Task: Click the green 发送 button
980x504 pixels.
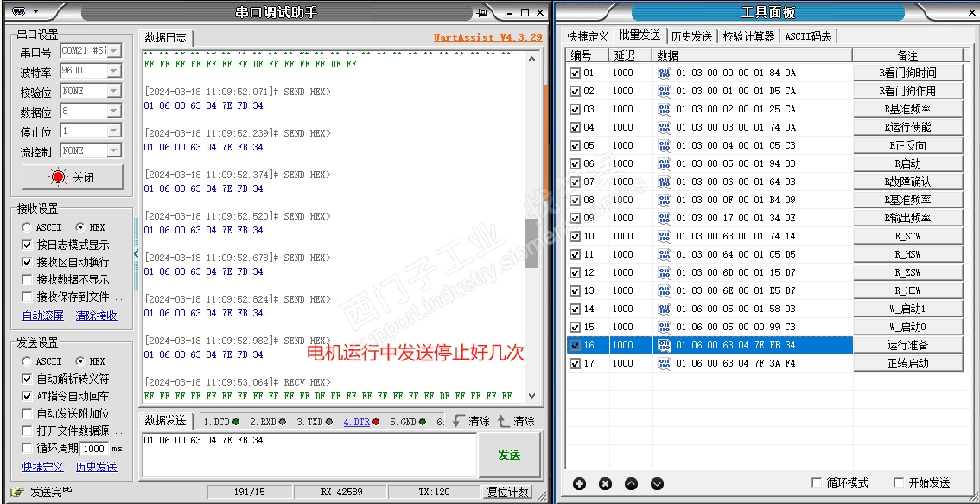Action: [x=509, y=455]
